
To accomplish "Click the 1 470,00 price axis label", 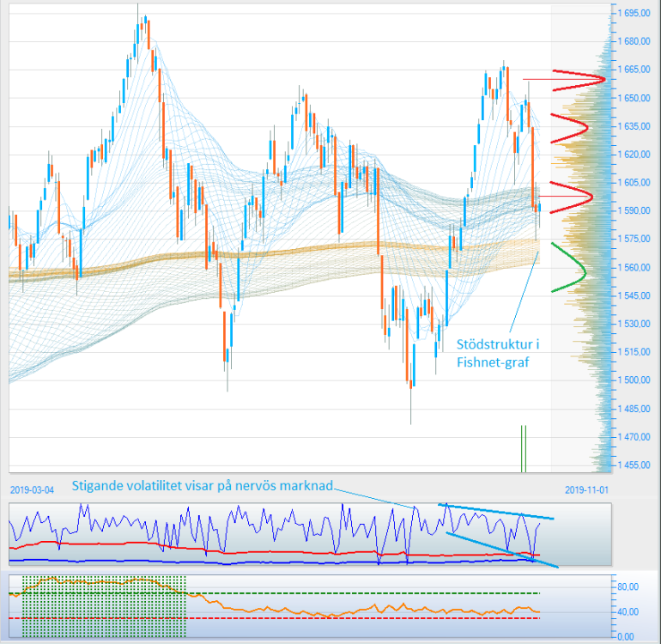I will 634,437.
